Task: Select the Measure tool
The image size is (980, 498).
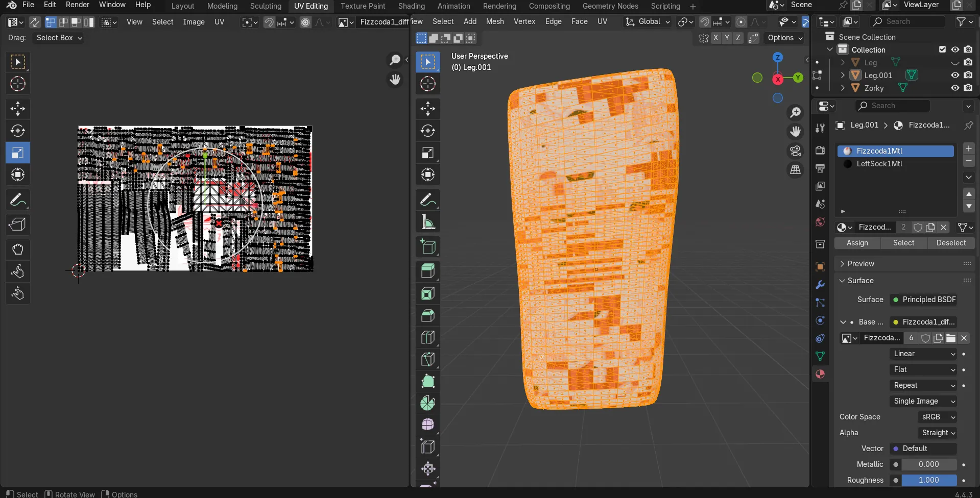Action: click(427, 221)
